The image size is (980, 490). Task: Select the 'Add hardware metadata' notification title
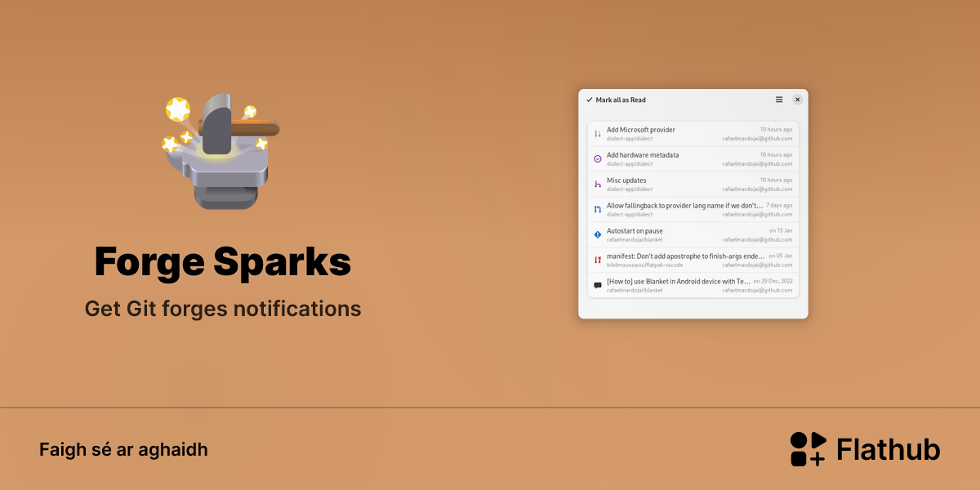coord(643,155)
